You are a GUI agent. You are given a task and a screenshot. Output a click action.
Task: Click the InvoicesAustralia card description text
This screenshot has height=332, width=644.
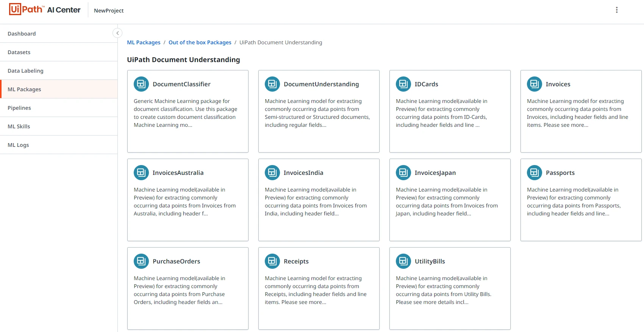(x=185, y=201)
